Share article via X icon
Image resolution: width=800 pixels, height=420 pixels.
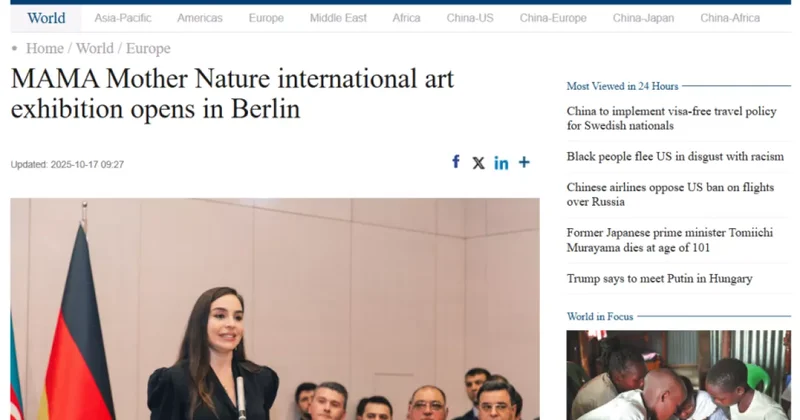click(x=478, y=163)
